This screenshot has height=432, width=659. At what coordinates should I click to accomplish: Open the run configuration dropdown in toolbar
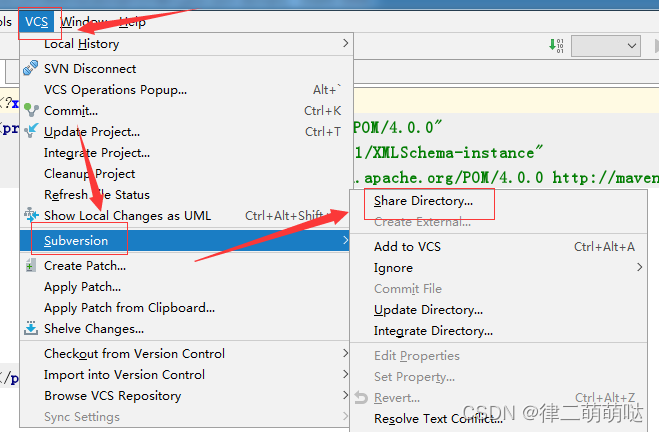[606, 46]
